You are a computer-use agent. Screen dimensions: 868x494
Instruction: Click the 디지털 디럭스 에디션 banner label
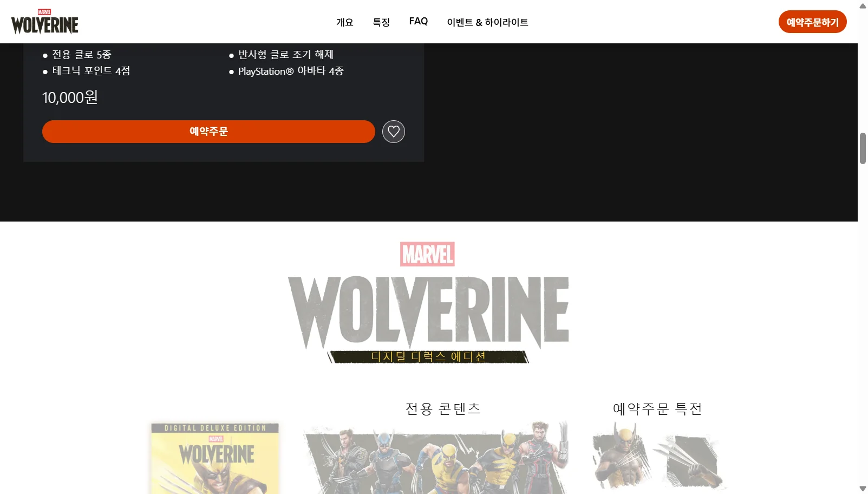point(428,356)
